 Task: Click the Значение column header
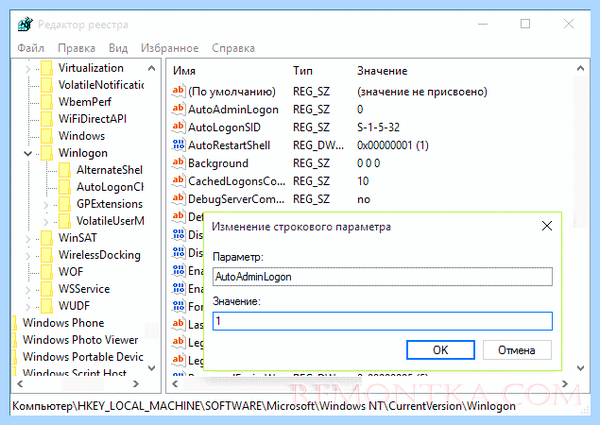point(382,71)
